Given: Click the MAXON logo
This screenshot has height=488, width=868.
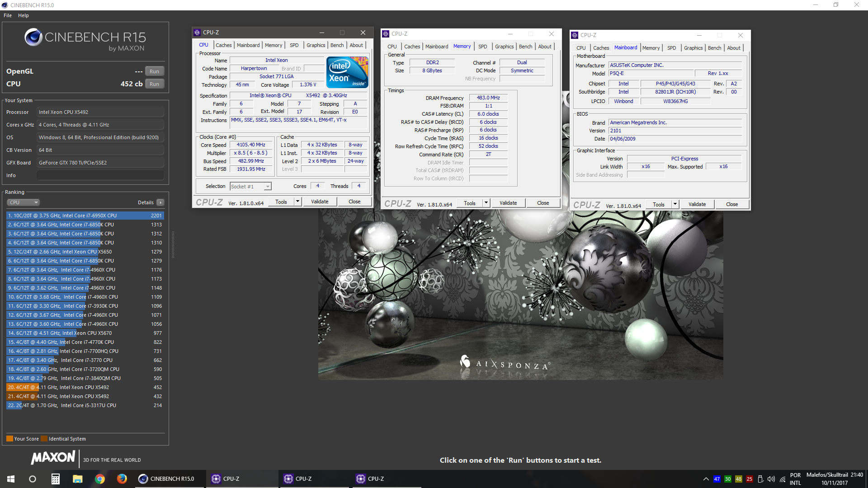Looking at the screenshot, I should point(53,458).
